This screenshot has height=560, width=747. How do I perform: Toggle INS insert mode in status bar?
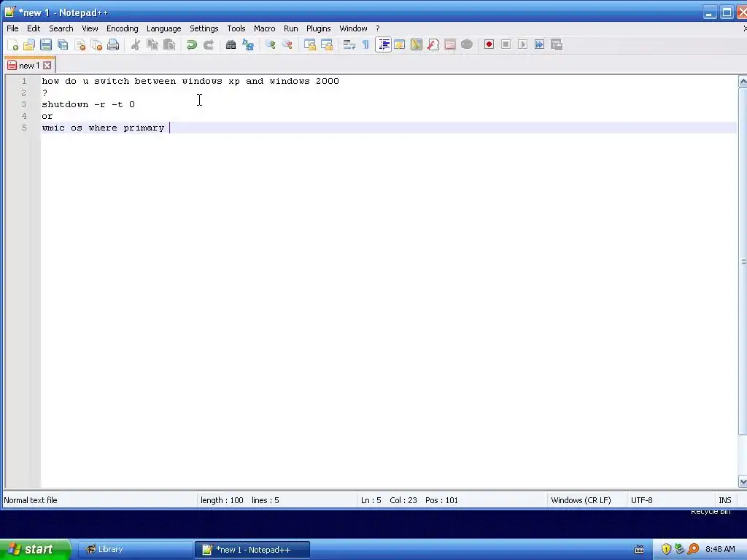click(x=724, y=500)
